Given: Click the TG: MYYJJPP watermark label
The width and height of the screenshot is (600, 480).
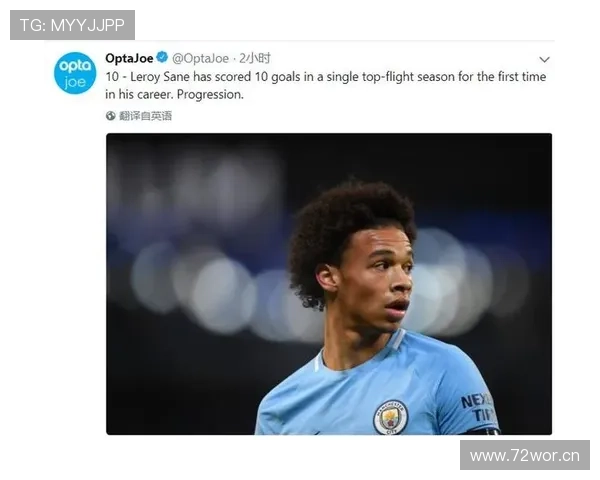Looking at the screenshot, I should (x=72, y=25).
